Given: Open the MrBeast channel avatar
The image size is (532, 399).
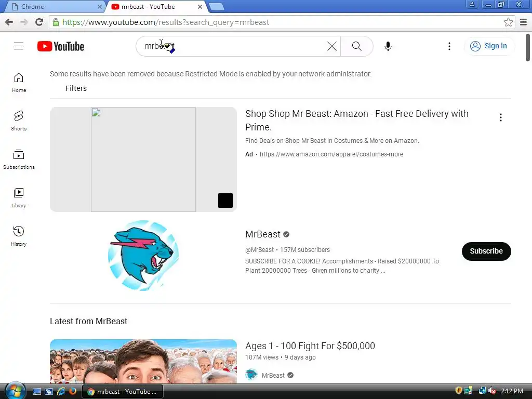Looking at the screenshot, I should (143, 256).
